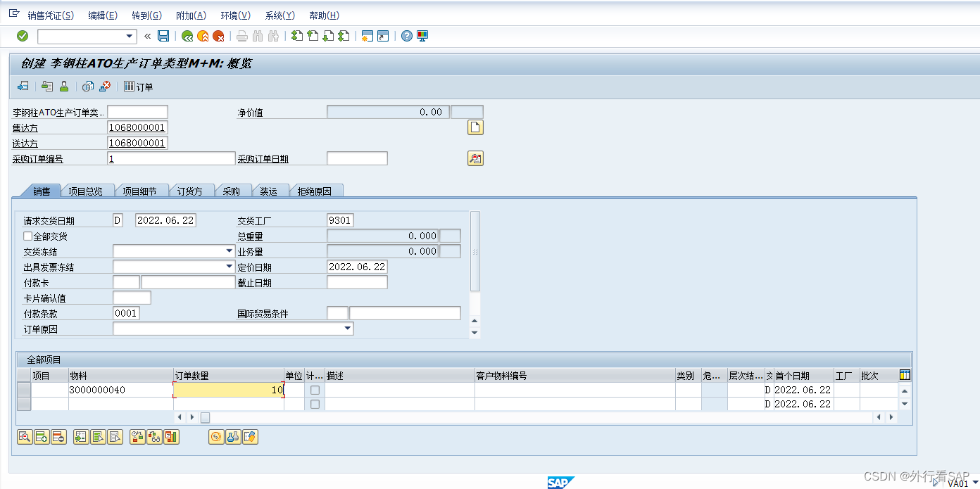Screen dimensions: 980x489
Task: Click the item details magnifier icon
Action: coord(24,437)
